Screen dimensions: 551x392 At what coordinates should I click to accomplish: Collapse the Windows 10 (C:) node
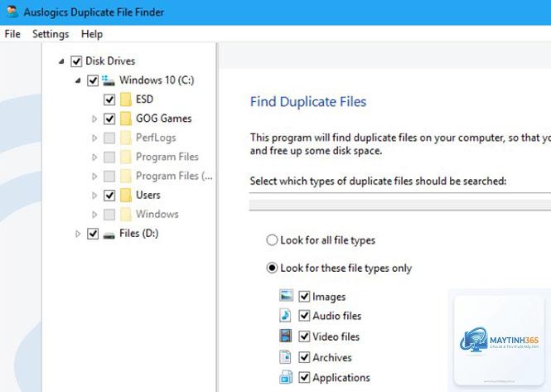pos(78,81)
